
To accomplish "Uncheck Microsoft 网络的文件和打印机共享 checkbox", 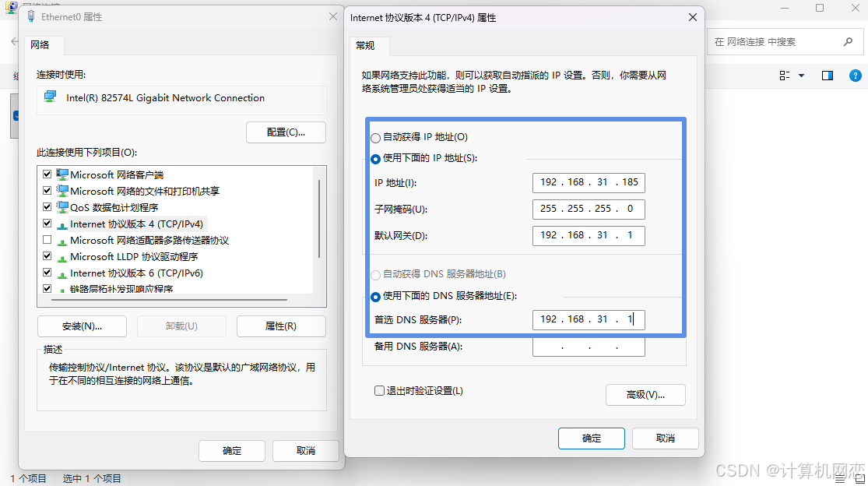I will (x=47, y=191).
